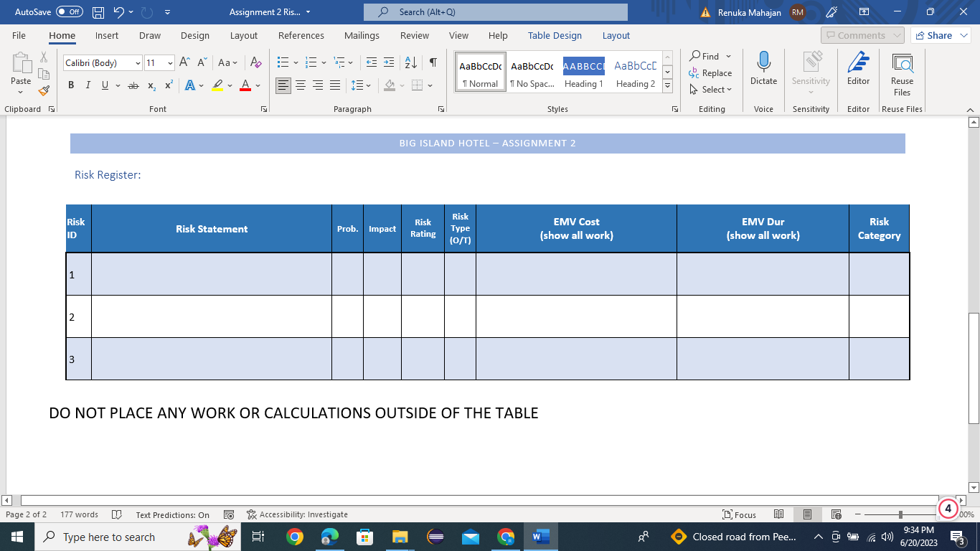Toggle Subscript formatting
The image size is (980, 551).
click(151, 85)
